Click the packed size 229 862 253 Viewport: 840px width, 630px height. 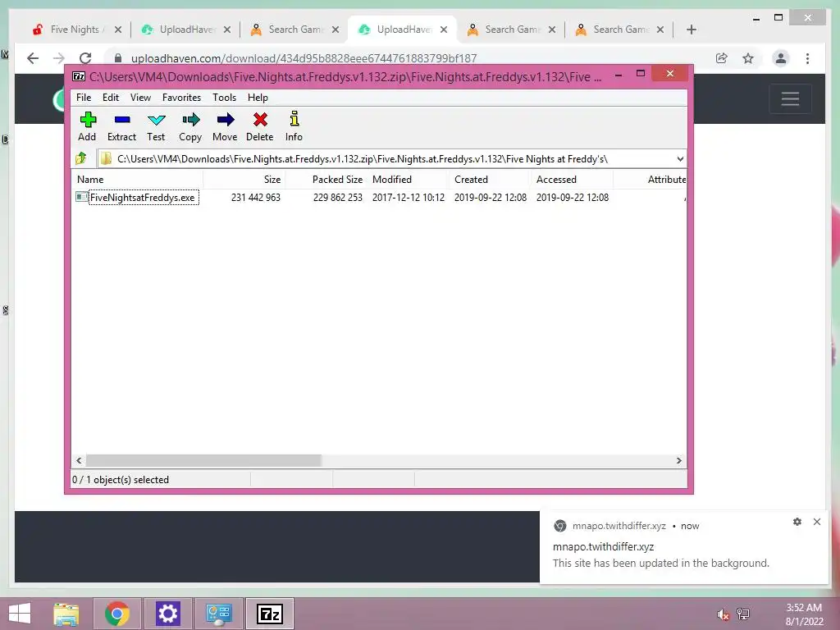337,198
